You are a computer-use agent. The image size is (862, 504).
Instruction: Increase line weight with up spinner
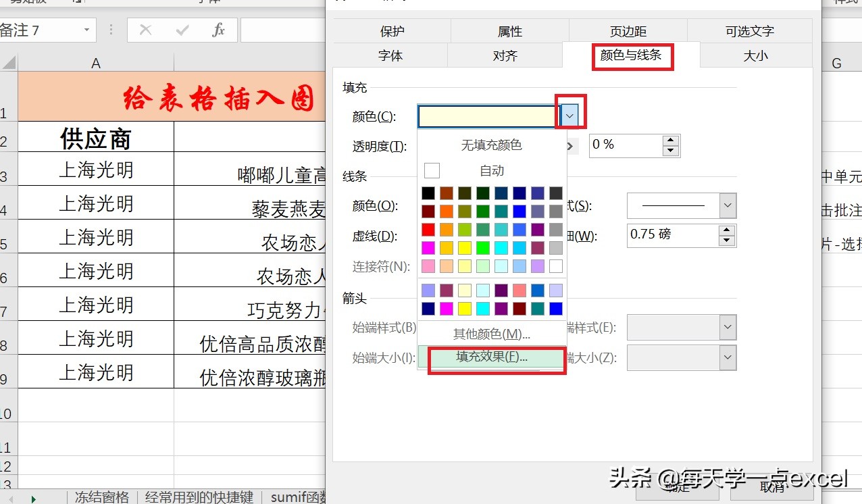pos(727,230)
